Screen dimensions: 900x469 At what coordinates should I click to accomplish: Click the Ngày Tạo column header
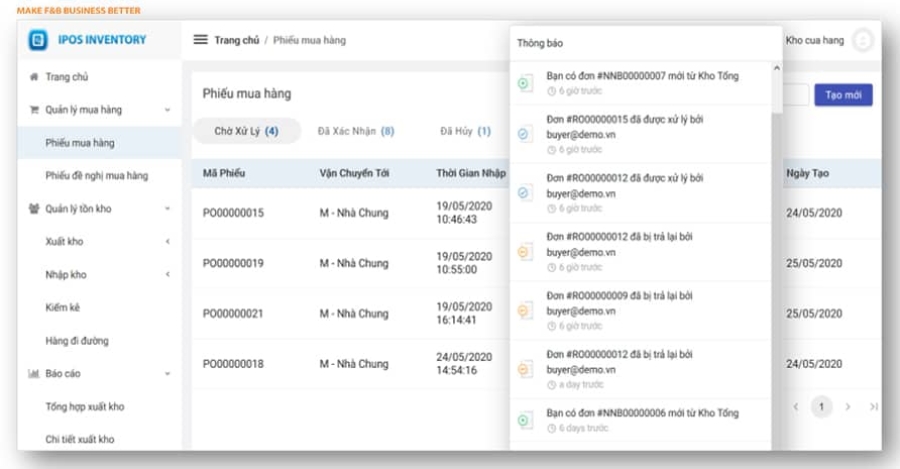[x=808, y=173]
